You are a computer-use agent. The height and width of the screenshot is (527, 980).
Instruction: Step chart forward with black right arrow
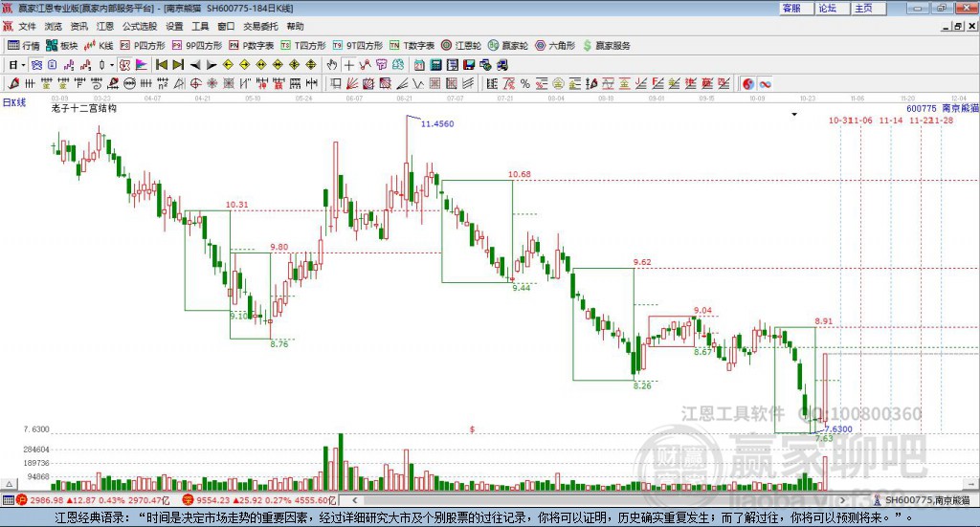pyautogui.click(x=212, y=65)
